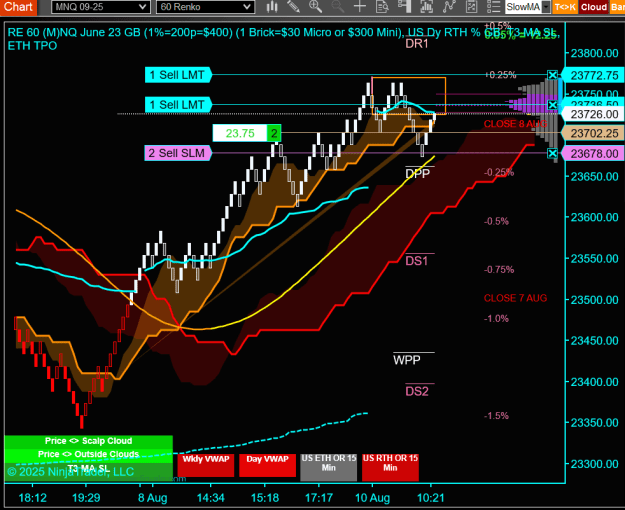Image resolution: width=625 pixels, height=510 pixels.
Task: Click the Wkly VWAP red button
Action: click(x=206, y=465)
